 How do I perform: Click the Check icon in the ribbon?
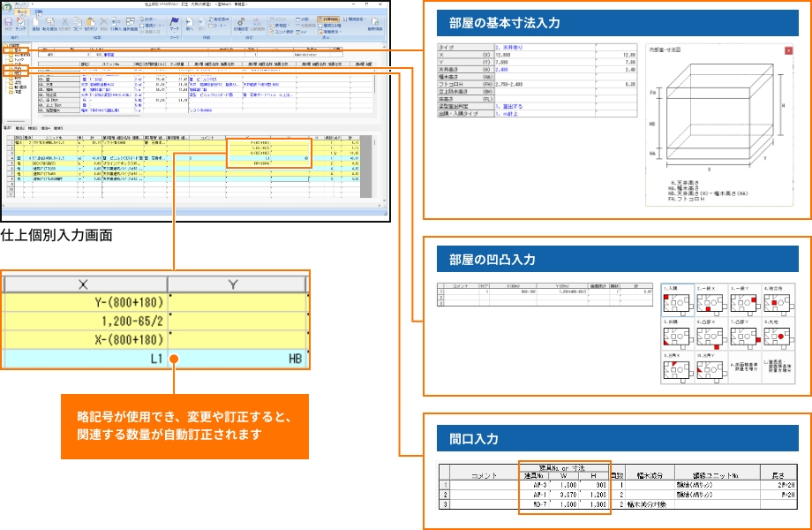coord(21,22)
